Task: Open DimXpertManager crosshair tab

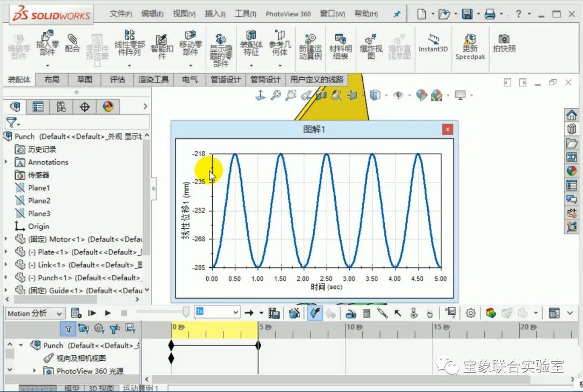Action: (85, 107)
